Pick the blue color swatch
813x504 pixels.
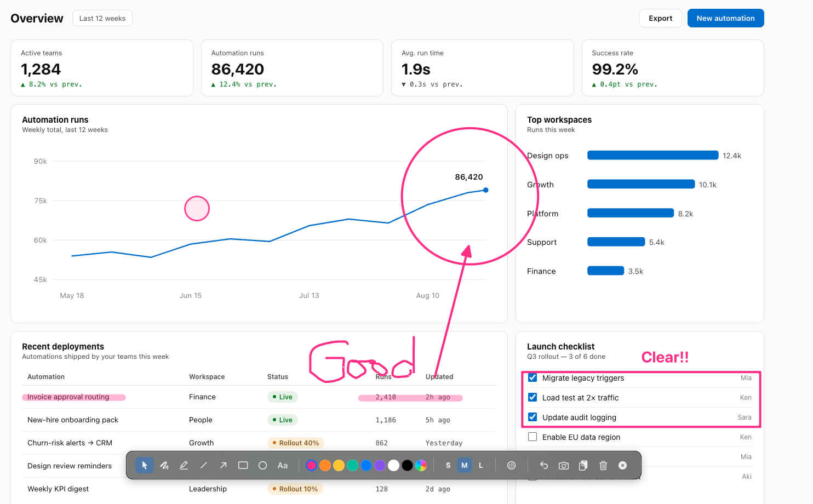(x=366, y=465)
